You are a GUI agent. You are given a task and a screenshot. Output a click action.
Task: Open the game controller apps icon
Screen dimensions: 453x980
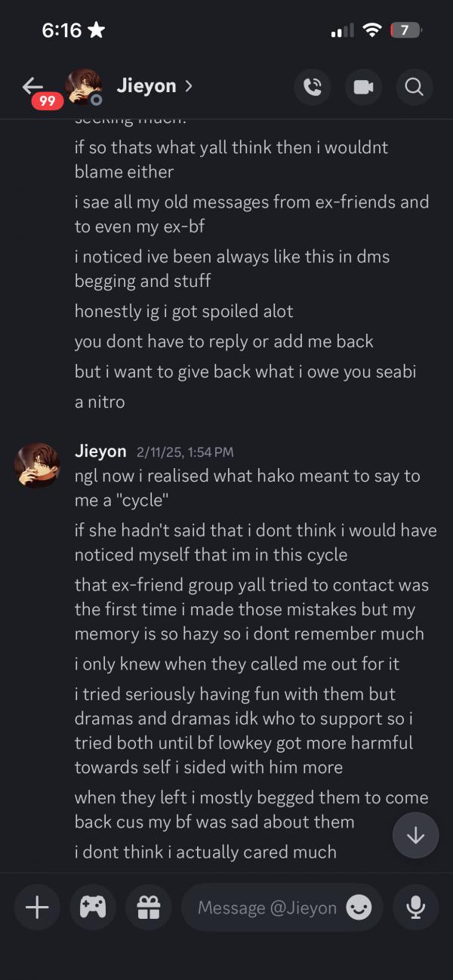pos(92,908)
